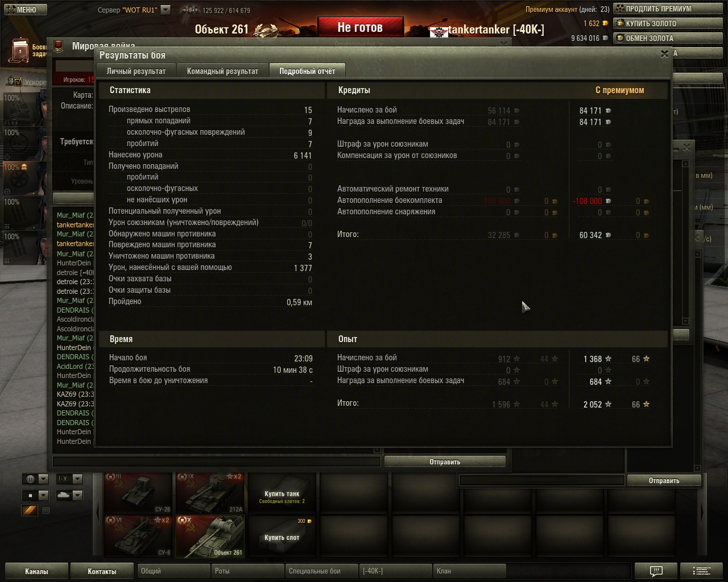Screen dimensions: 728x582
Task: Click Объект 261 elite status laurel icon
Action: click(x=265, y=30)
